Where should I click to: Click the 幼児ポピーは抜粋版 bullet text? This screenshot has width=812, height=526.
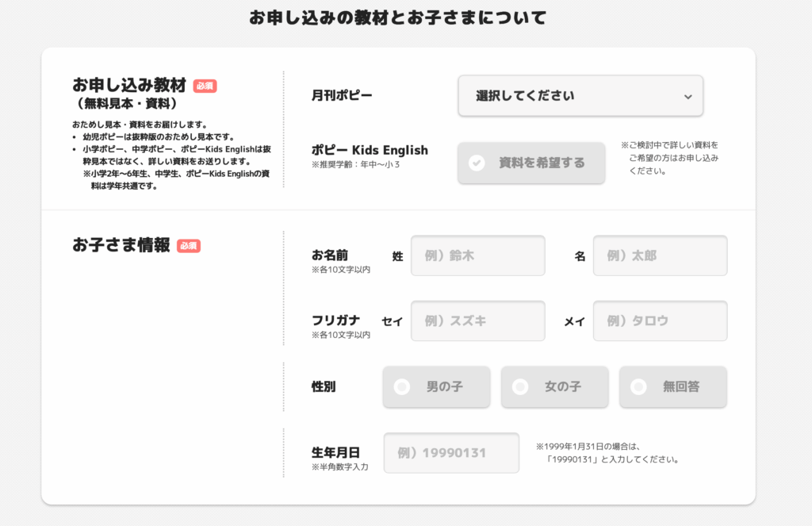point(159,136)
